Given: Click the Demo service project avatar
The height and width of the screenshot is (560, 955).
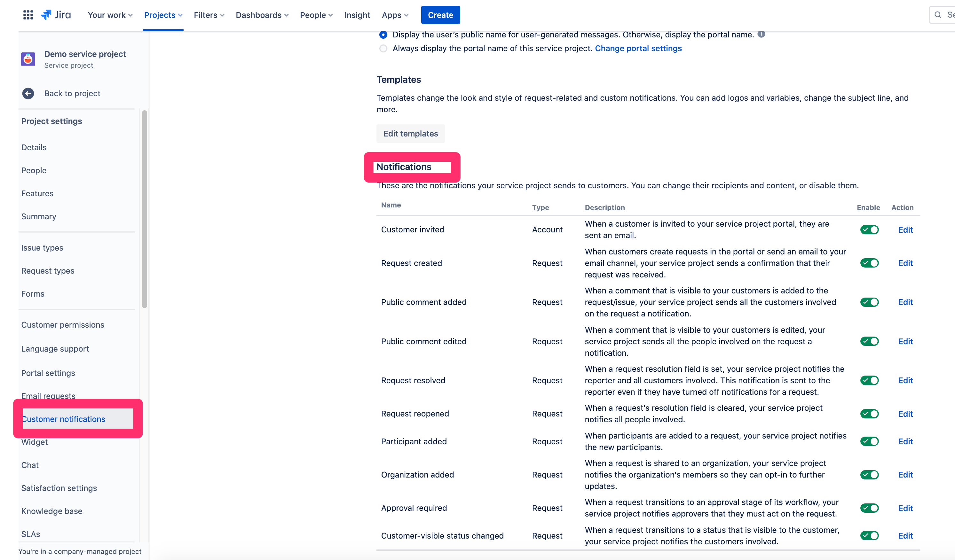Looking at the screenshot, I should pos(28,59).
